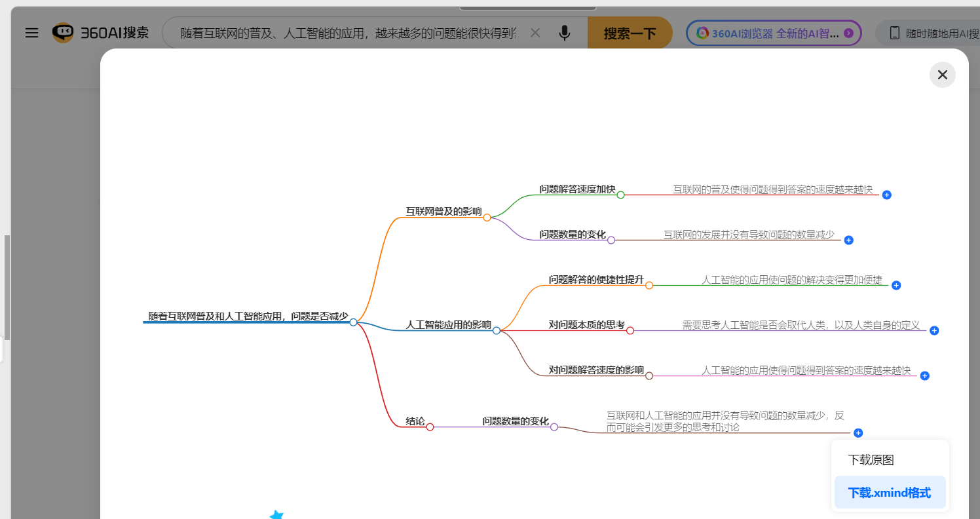
Task: Close the mind map popup
Action: click(x=942, y=75)
